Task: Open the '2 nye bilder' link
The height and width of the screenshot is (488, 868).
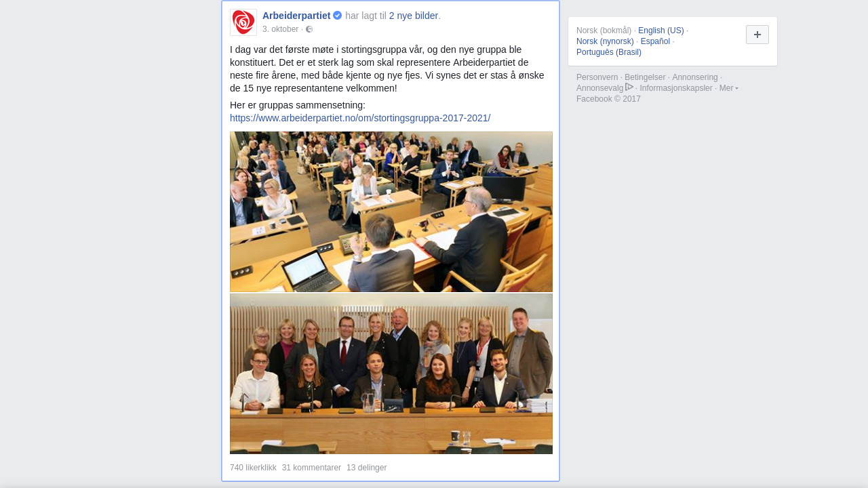Action: [x=414, y=16]
